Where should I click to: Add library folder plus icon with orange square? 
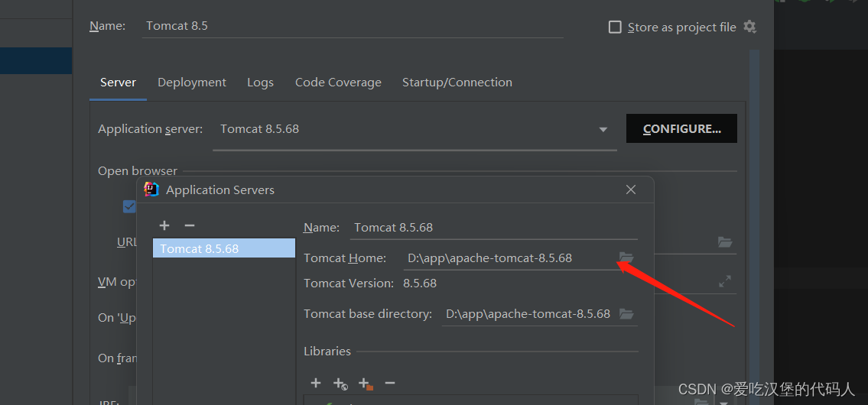coord(366,384)
